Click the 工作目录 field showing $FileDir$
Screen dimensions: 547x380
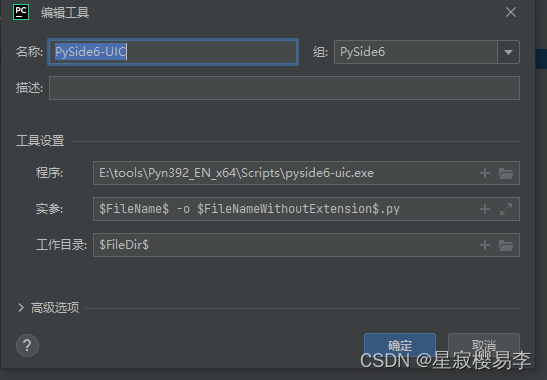coord(306,245)
